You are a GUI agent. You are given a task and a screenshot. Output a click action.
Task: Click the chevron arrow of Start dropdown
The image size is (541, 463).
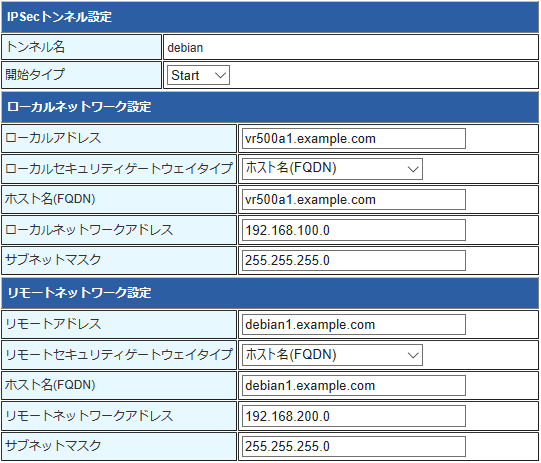tap(220, 75)
